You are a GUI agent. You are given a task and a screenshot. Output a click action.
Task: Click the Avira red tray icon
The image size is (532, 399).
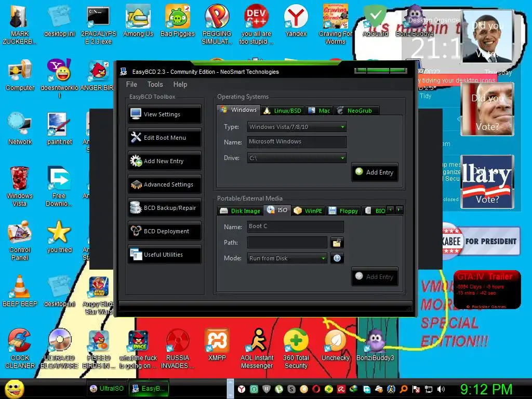(x=341, y=389)
